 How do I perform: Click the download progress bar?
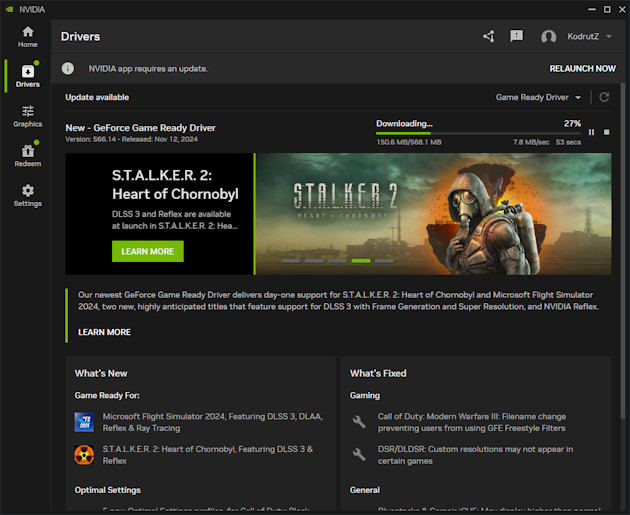pos(478,133)
